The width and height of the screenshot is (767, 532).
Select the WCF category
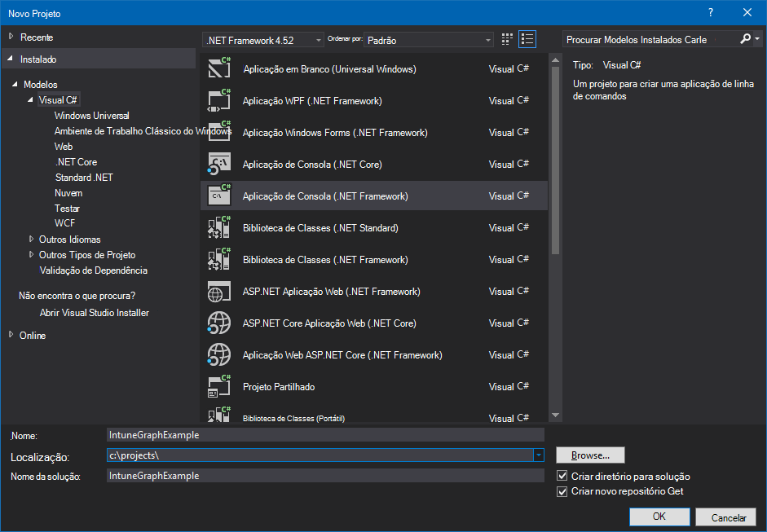click(64, 223)
